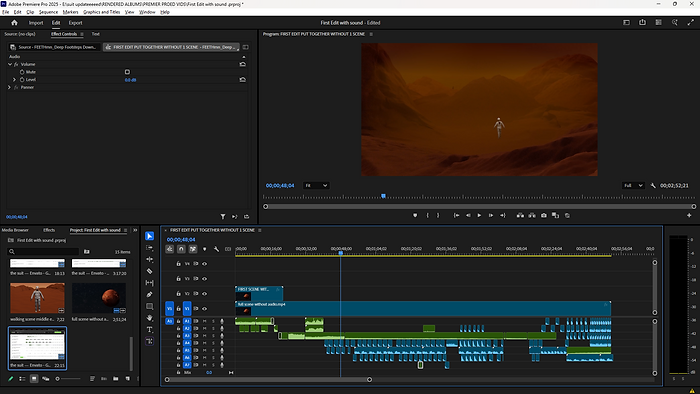Select the Pen tool
This screenshot has height=394, width=700.
point(150,294)
